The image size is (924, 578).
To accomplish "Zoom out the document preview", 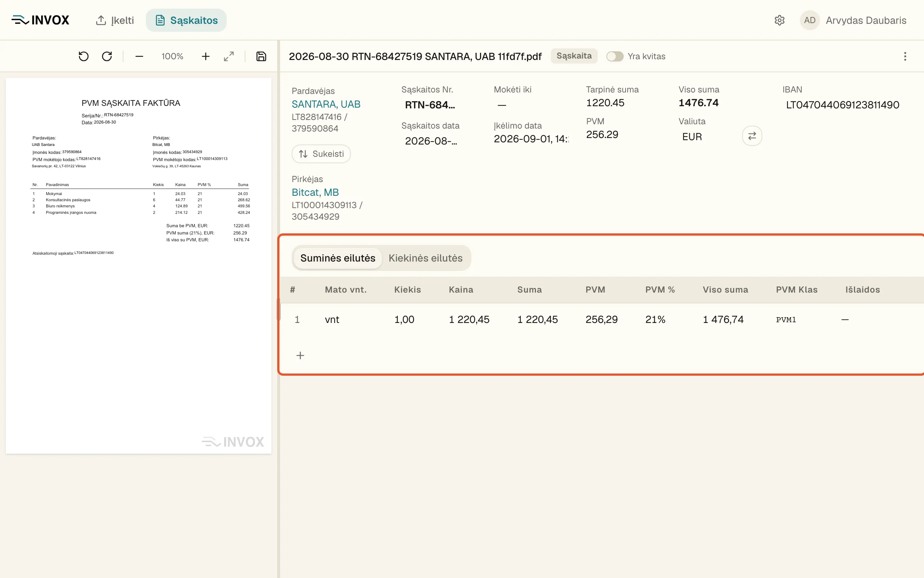I will [139, 57].
